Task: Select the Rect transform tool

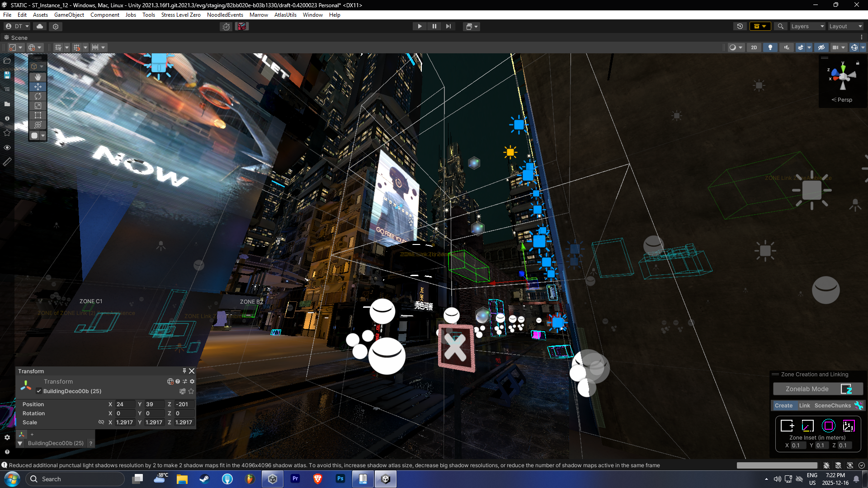Action: click(x=38, y=115)
